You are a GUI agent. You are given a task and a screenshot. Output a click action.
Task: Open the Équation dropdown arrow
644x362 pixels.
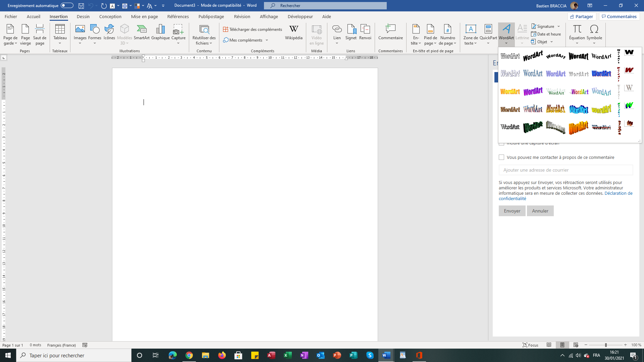[x=577, y=43]
